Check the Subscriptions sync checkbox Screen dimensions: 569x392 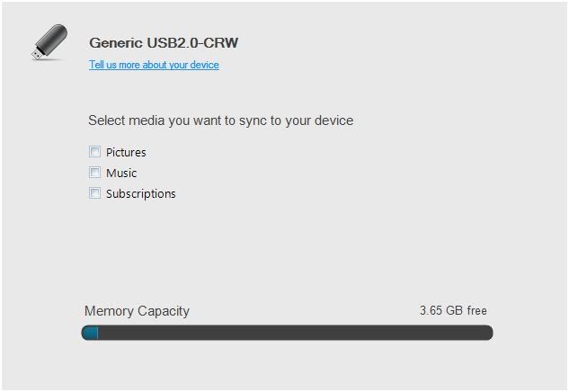click(94, 192)
